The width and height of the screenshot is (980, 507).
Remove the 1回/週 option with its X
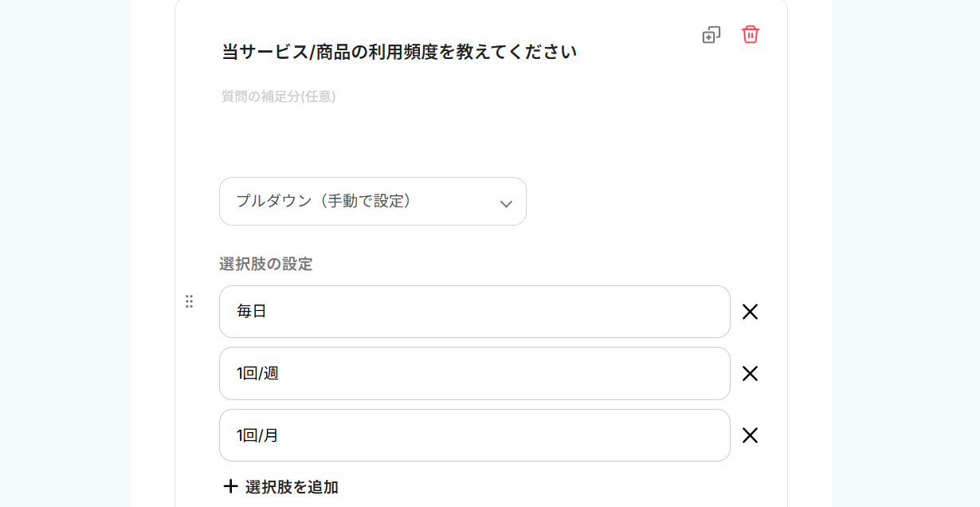[750, 374]
